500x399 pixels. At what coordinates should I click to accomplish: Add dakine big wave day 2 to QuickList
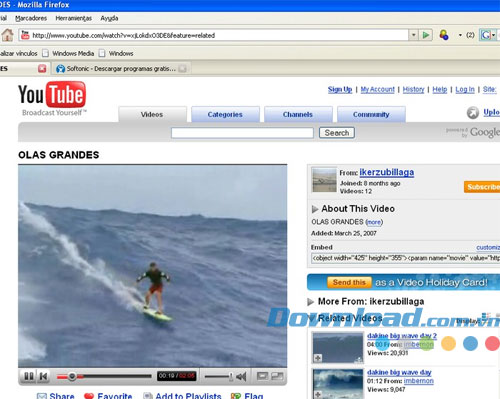coord(318,358)
